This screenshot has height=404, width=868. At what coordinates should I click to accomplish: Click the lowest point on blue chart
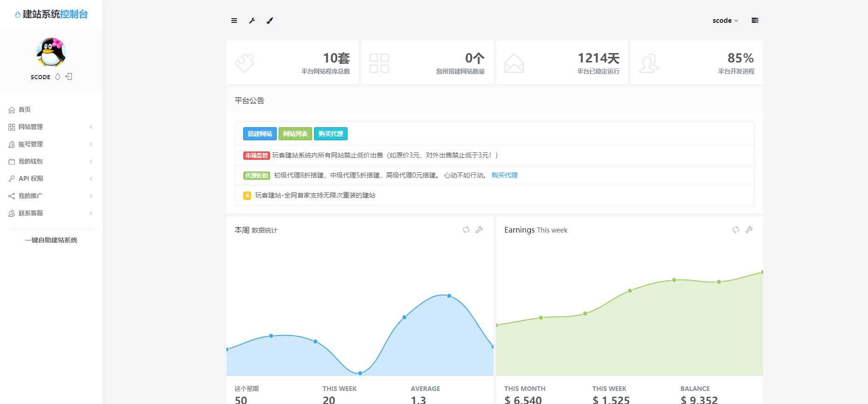360,373
